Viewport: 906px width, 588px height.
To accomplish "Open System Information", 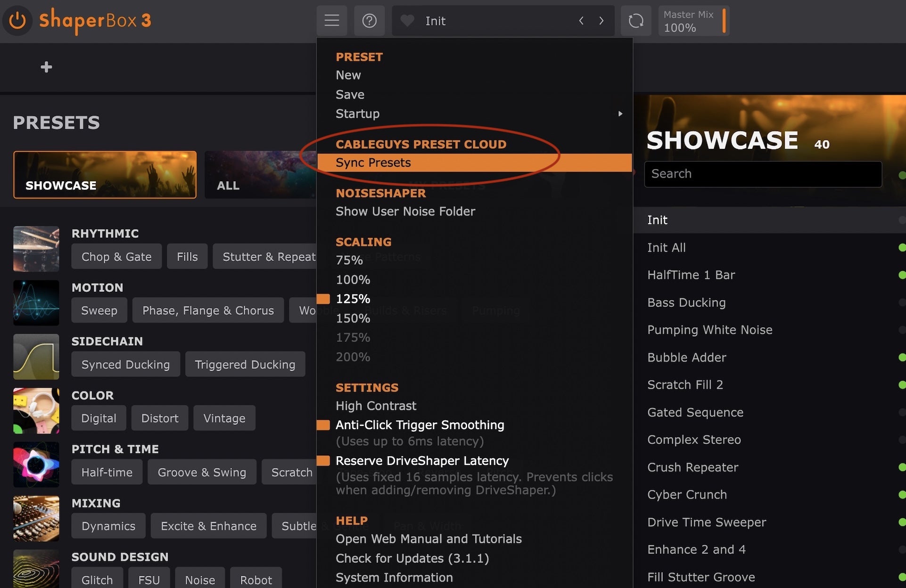I will (394, 578).
